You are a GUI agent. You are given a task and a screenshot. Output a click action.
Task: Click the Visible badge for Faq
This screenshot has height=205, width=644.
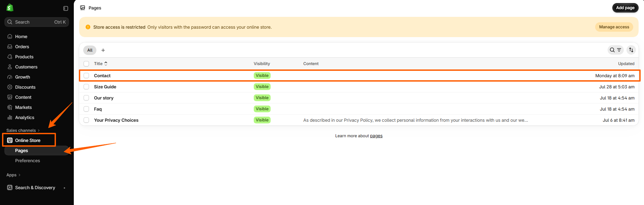(x=262, y=109)
